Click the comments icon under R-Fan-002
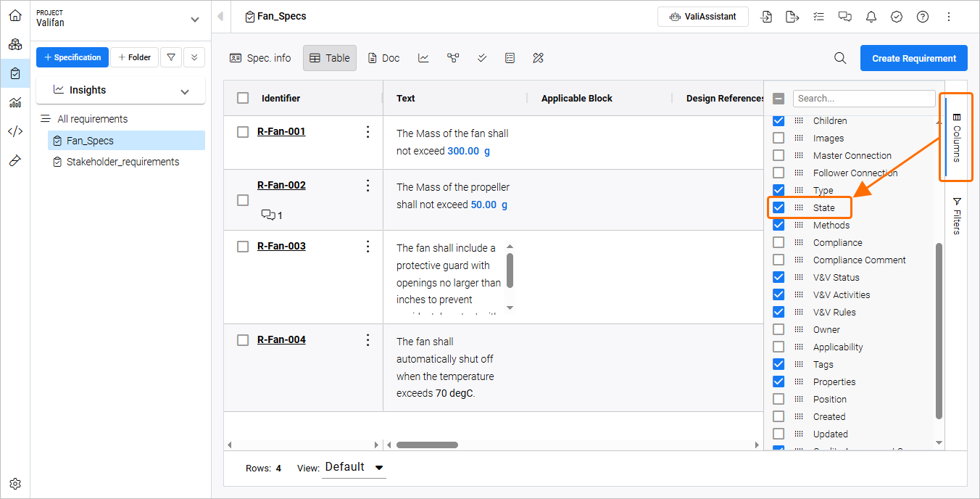This screenshot has height=499, width=980. pyautogui.click(x=268, y=215)
